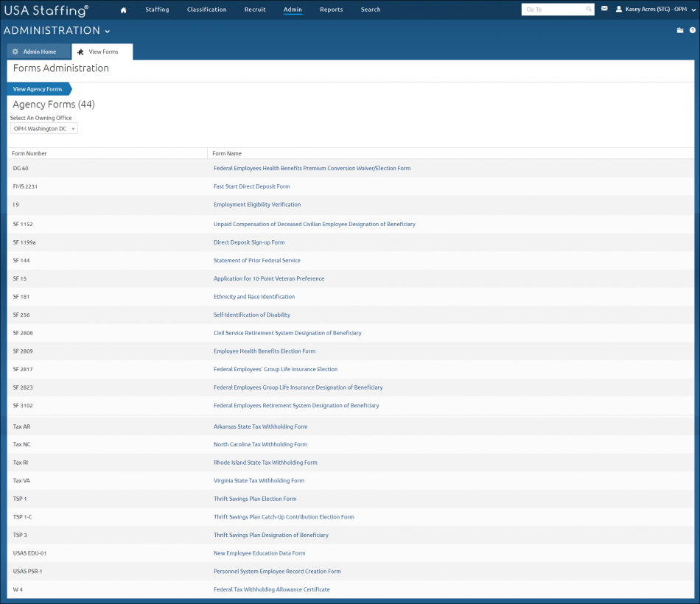Select the DG 60 form number cell
Screen dimensions: 700x604
click(21, 168)
